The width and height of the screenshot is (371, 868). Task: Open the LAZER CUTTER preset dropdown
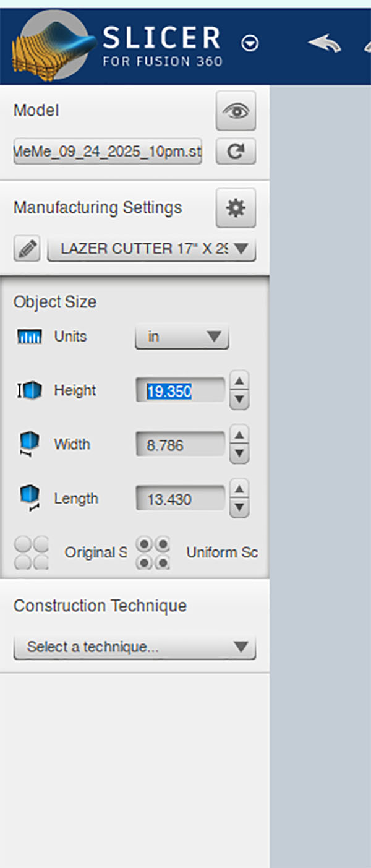tap(151, 249)
